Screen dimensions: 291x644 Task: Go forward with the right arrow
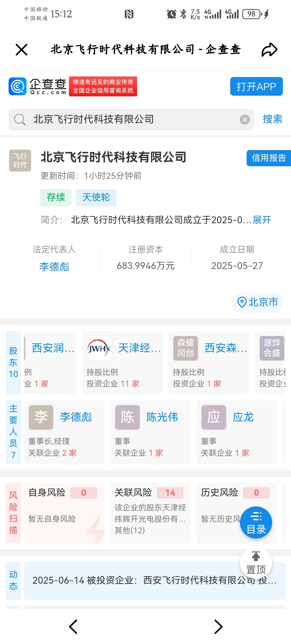[x=218, y=627]
